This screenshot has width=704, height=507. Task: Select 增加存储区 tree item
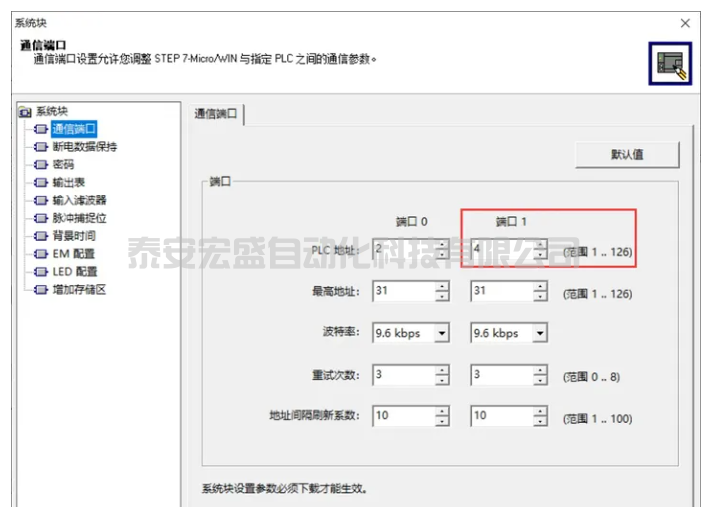pos(79,290)
